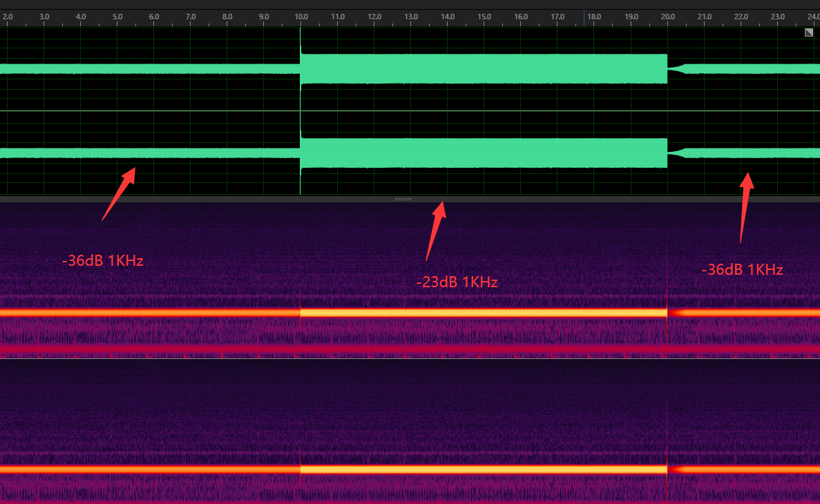Jump to 6.0 on the time ruler
Screen dimensions: 820x504
[x=154, y=17]
